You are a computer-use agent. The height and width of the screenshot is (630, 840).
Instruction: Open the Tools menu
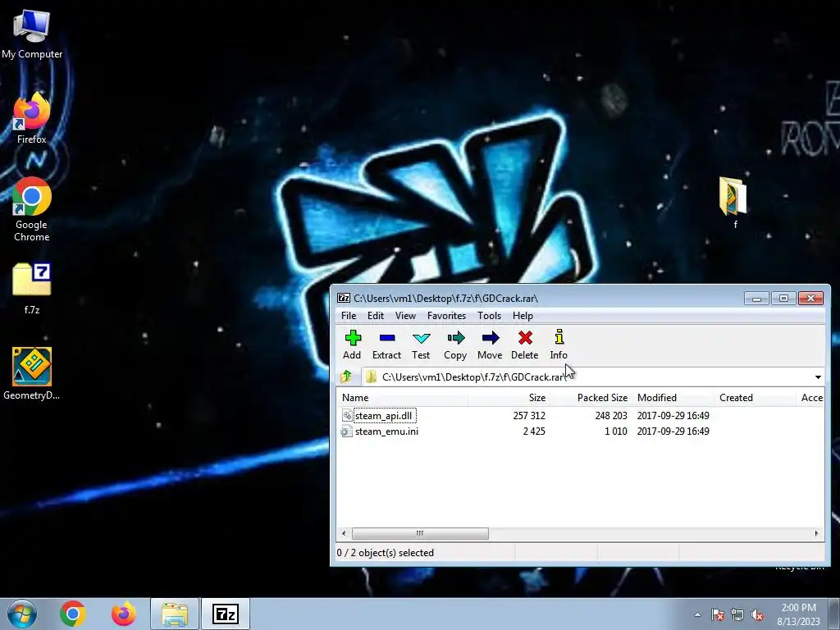point(490,316)
